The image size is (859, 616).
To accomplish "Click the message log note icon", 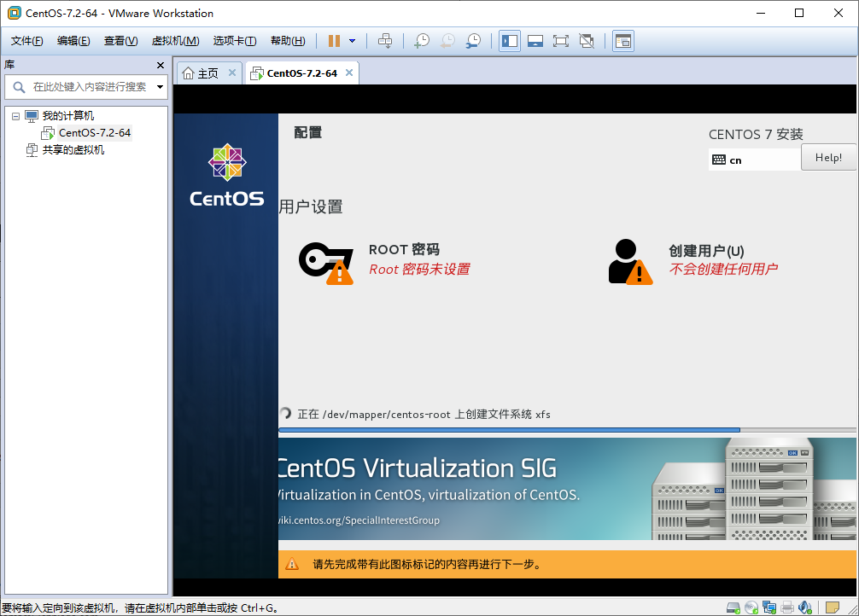I will click(x=833, y=607).
